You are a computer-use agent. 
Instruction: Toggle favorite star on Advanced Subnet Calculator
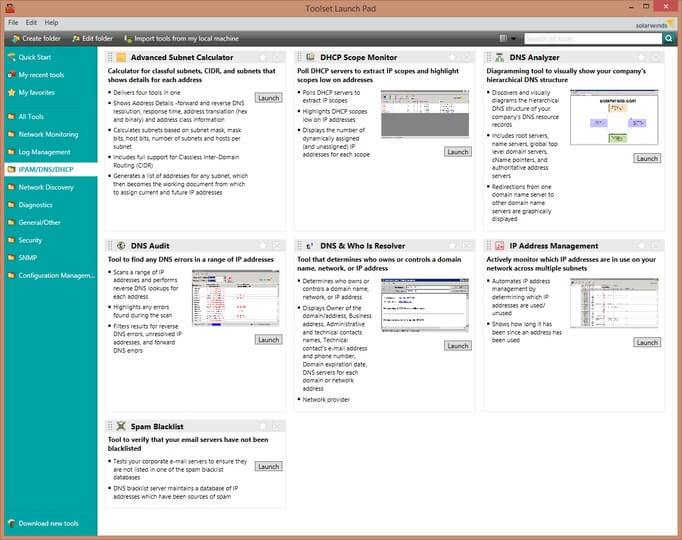coord(263,57)
